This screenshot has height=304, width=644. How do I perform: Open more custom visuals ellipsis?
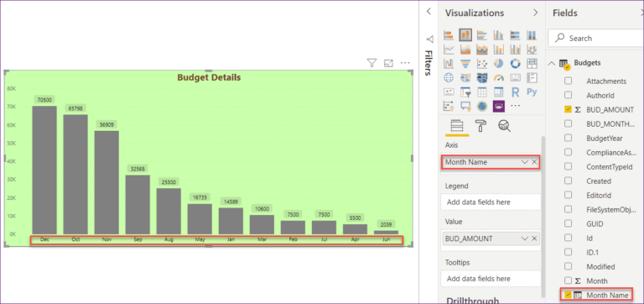[x=515, y=106]
